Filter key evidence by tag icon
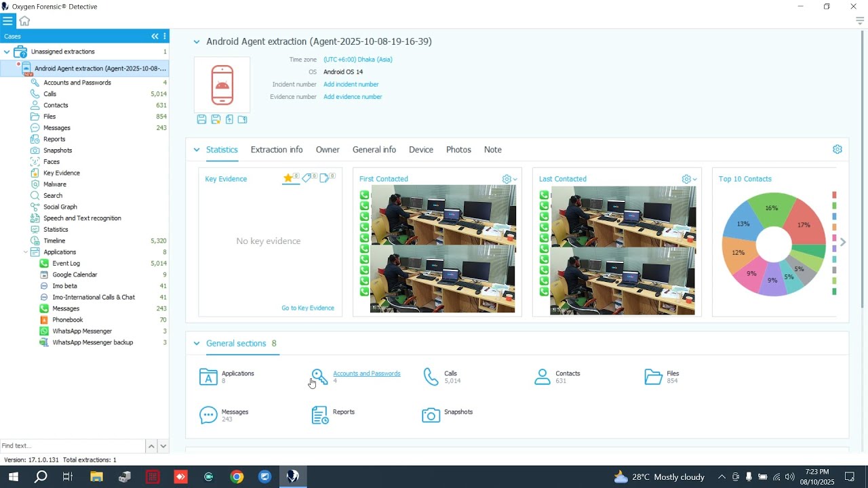Image resolution: width=868 pixels, height=488 pixels. click(309, 178)
